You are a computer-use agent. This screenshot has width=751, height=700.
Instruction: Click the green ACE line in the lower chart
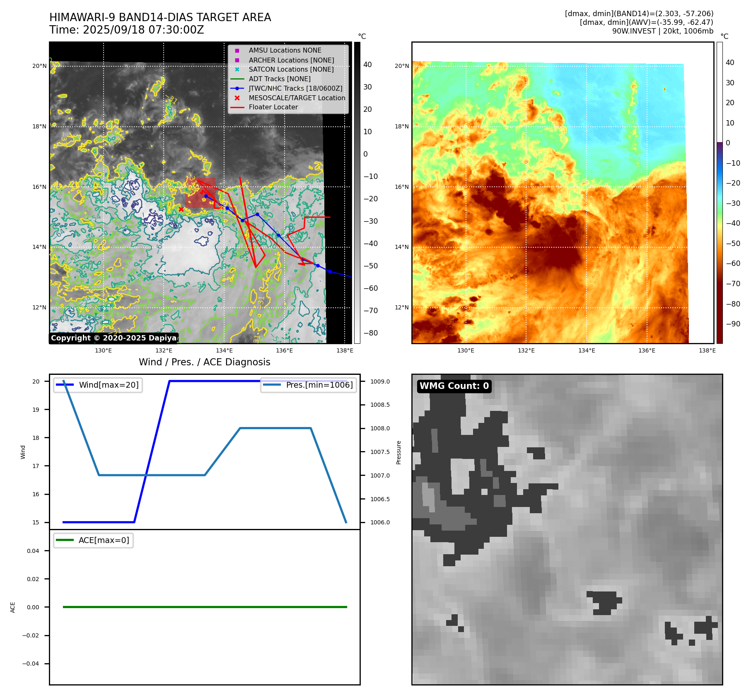pyautogui.click(x=205, y=607)
